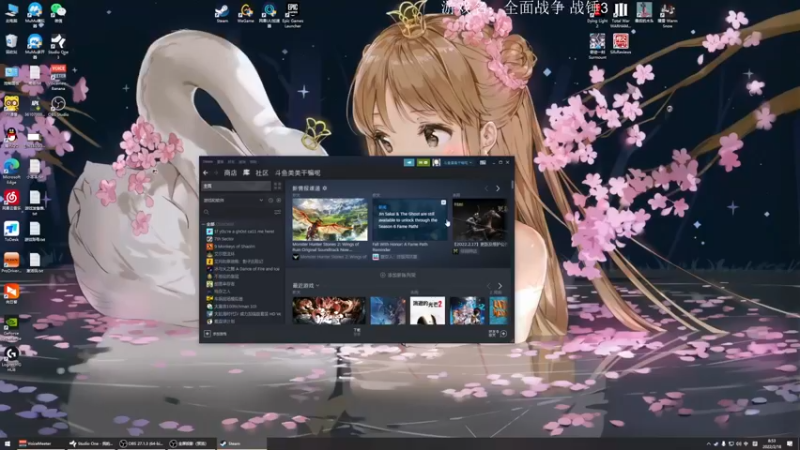Click the add new shelf button
The image size is (800, 450).
tap(398, 275)
